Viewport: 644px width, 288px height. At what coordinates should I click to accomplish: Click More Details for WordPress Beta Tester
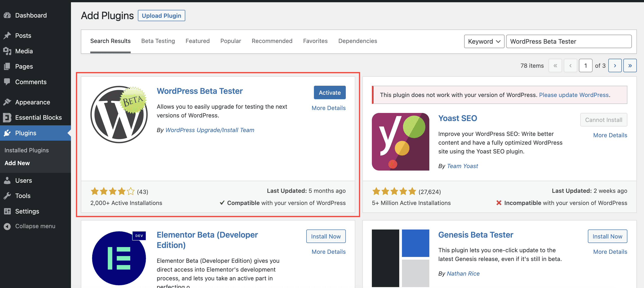pyautogui.click(x=328, y=108)
